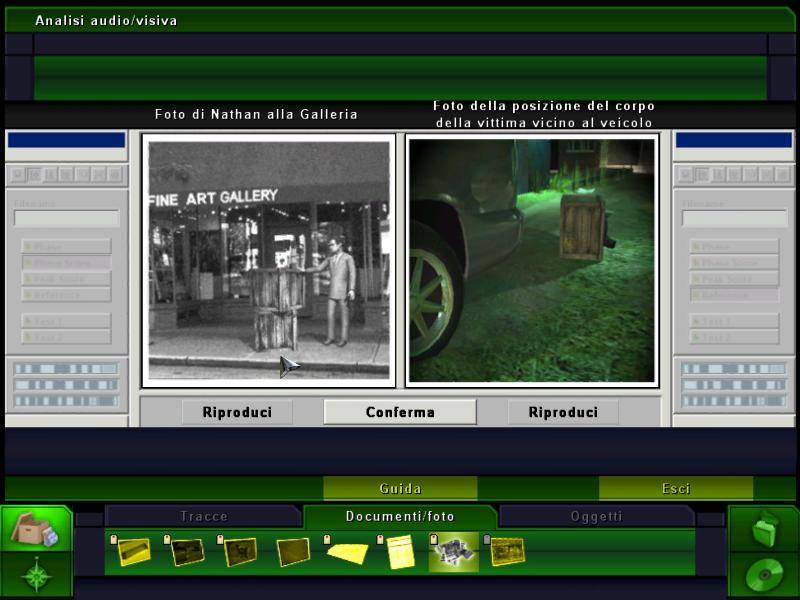
Task: Select the loose yellow paper sheet item
Action: click(347, 551)
